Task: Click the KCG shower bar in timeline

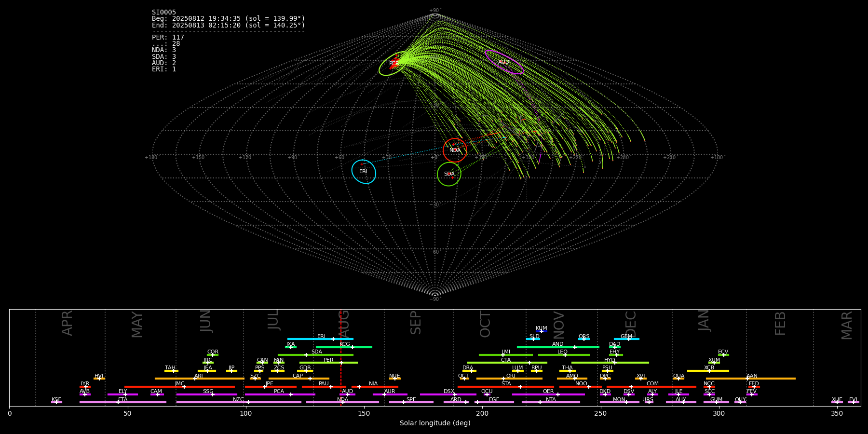Action: coord(344,347)
